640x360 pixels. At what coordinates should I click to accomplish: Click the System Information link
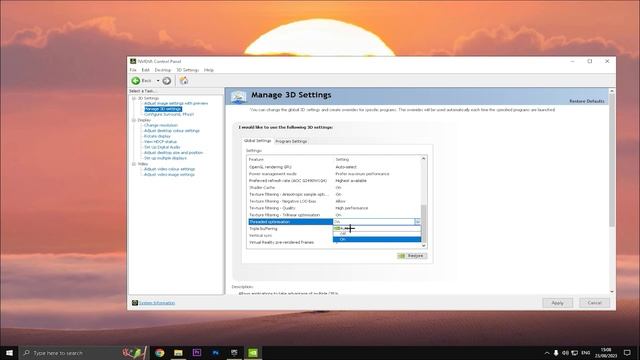(157, 303)
